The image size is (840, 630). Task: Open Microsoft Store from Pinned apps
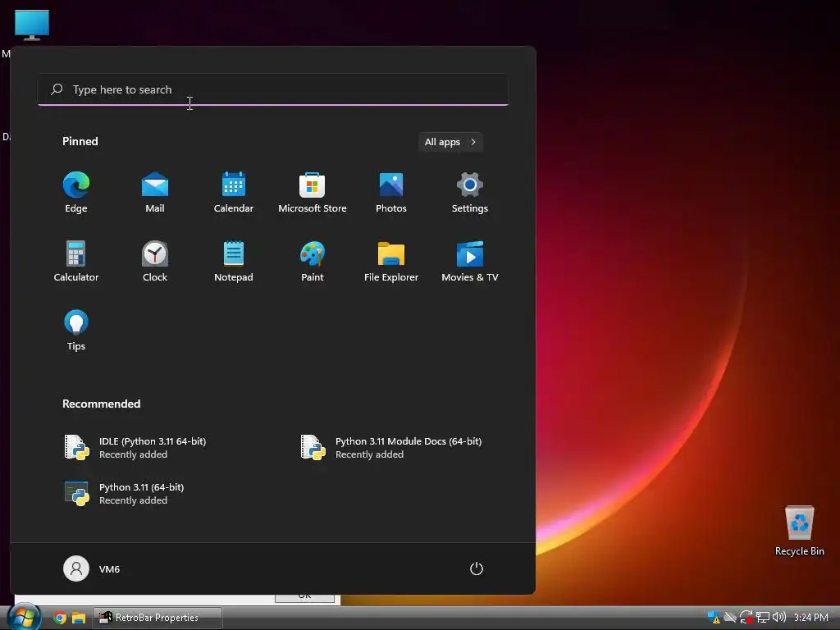coord(313,193)
